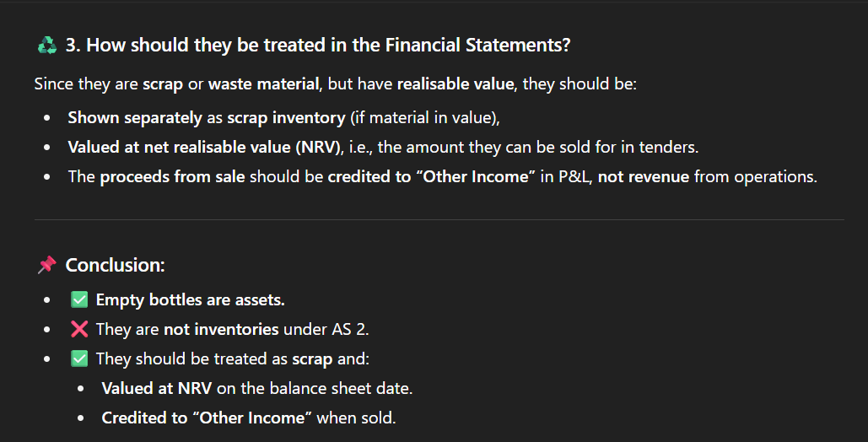Viewport: 868px width, 442px height.
Task: Click the recycle emoji beside heading 3
Action: point(46,46)
